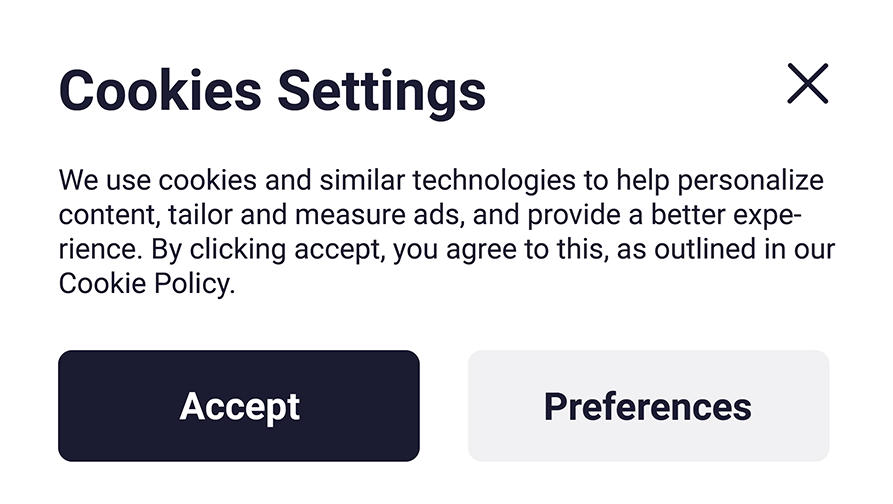
Task: Open cookie Preferences
Action: pyautogui.click(x=648, y=406)
